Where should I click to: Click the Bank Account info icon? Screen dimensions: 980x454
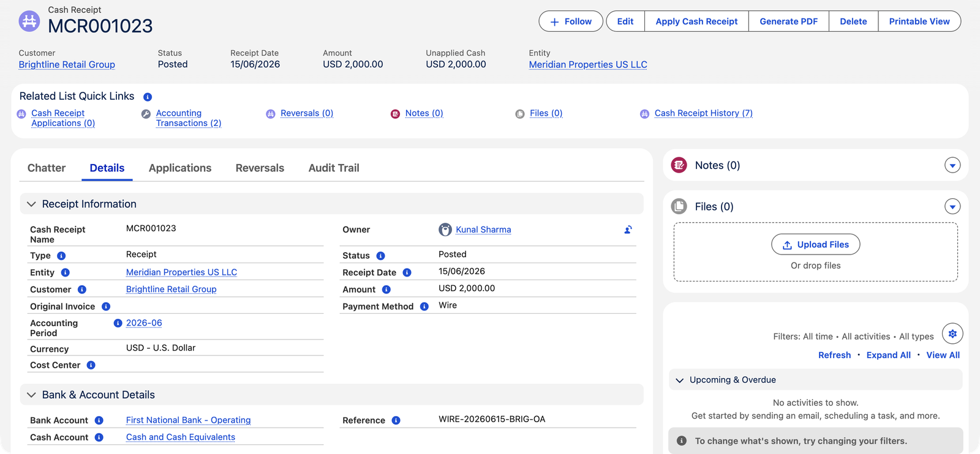click(99, 420)
